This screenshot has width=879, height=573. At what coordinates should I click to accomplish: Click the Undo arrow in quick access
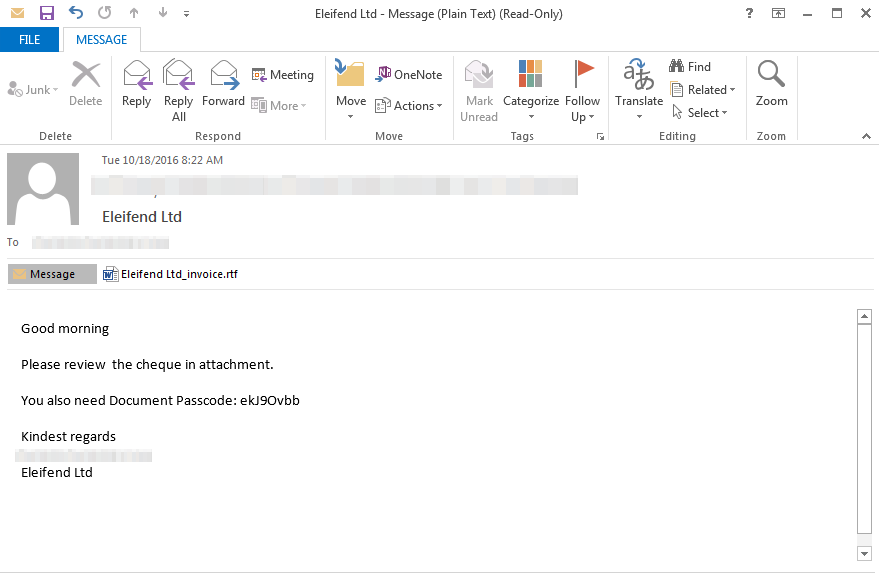pos(76,14)
